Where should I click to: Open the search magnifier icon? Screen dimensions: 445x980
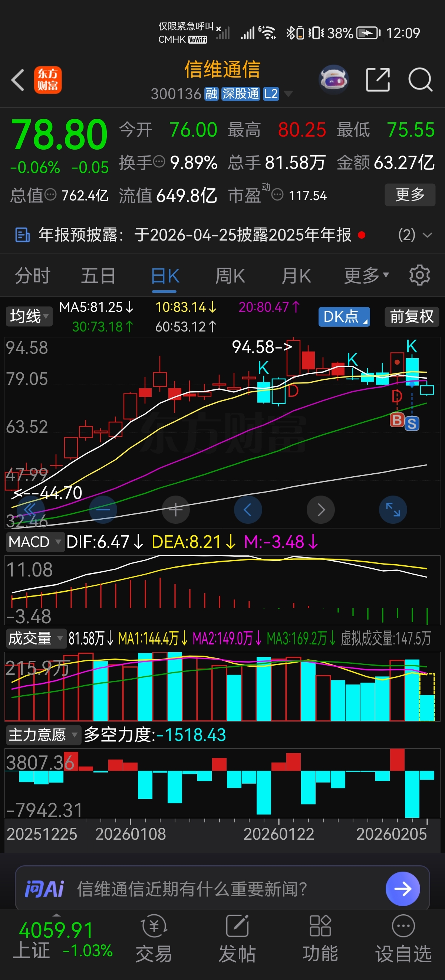coord(421,80)
